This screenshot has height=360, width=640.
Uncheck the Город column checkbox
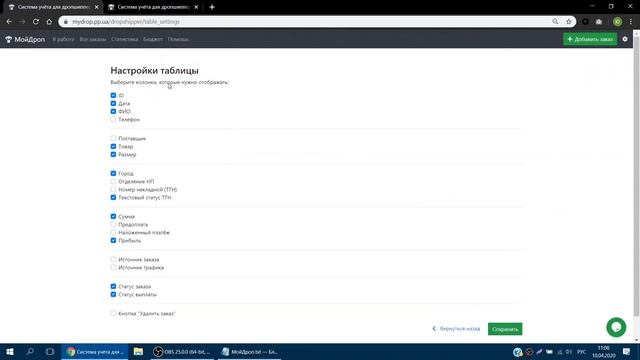(113, 173)
